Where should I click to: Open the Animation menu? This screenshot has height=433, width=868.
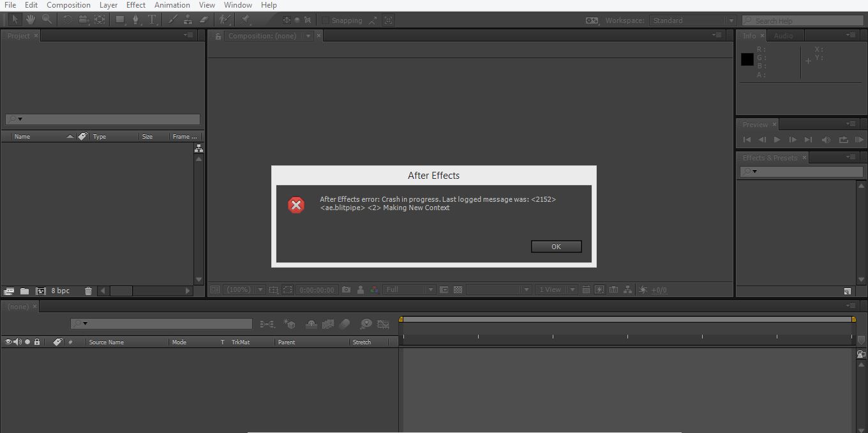(172, 5)
